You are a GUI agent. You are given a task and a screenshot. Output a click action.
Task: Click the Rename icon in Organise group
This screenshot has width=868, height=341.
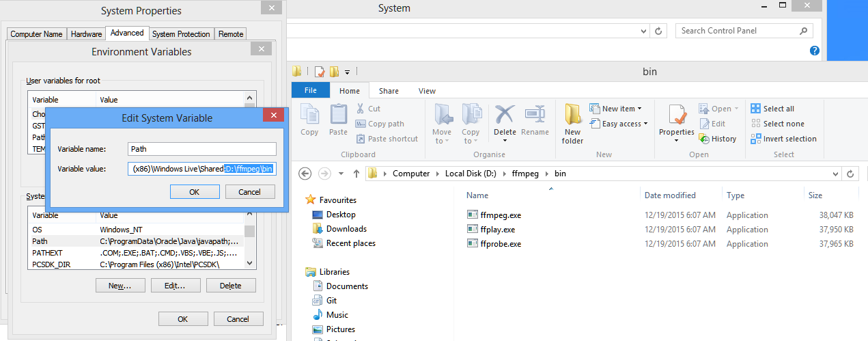535,115
